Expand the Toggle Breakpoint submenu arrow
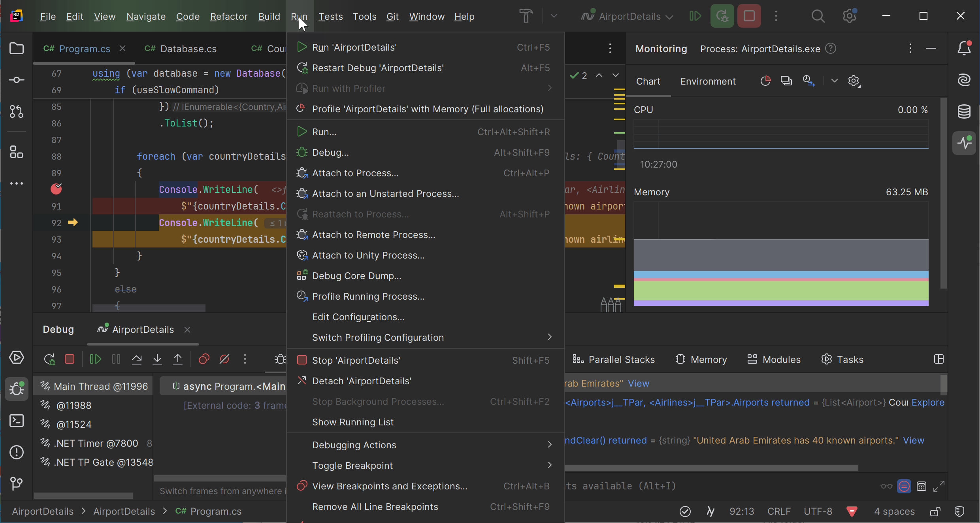The width and height of the screenshot is (980, 523). click(549, 465)
